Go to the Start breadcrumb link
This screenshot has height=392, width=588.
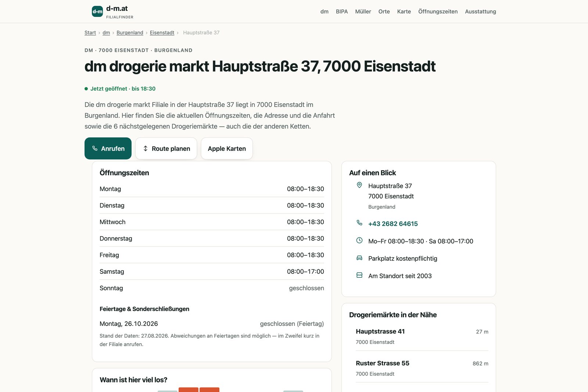point(90,33)
